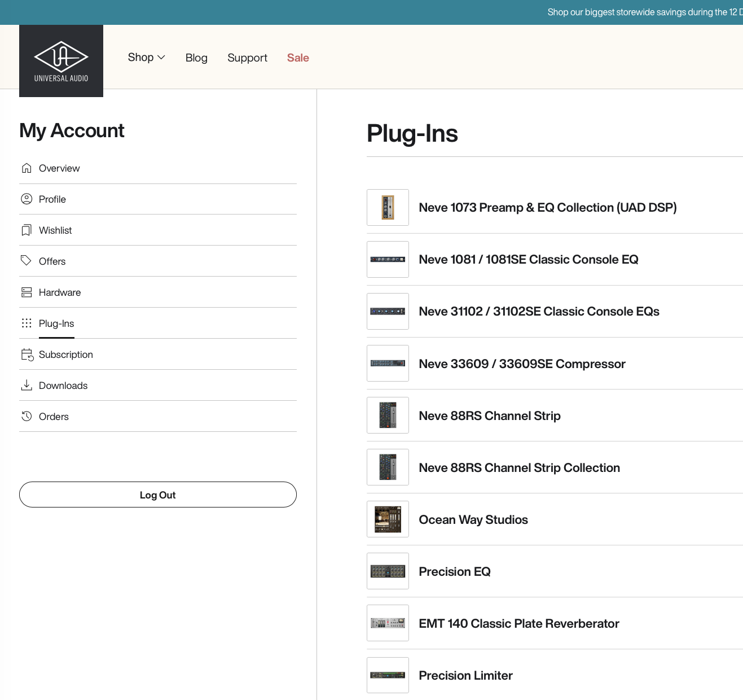The image size is (743, 700).
Task: Open Neve 1073 Preamp & EQ Collection
Action: pos(547,208)
